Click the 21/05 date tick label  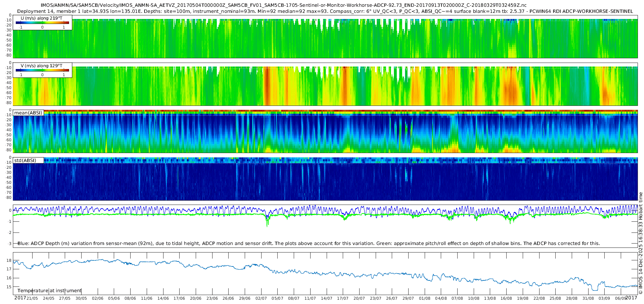click(x=32, y=298)
